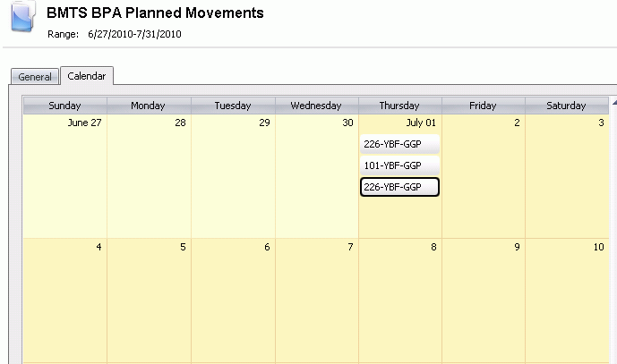Open the 101-YBF-GGP calendar entry
617x364 pixels.
pos(399,165)
